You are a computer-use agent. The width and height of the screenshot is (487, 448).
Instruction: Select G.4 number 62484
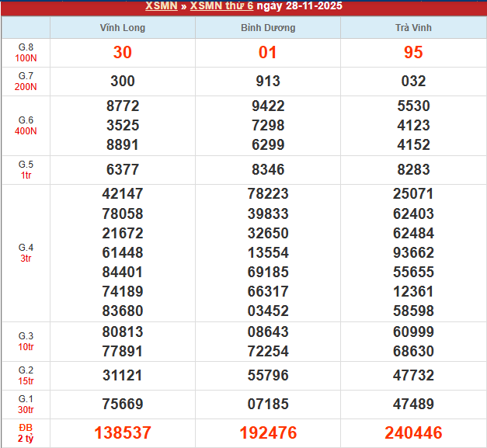[x=413, y=233]
